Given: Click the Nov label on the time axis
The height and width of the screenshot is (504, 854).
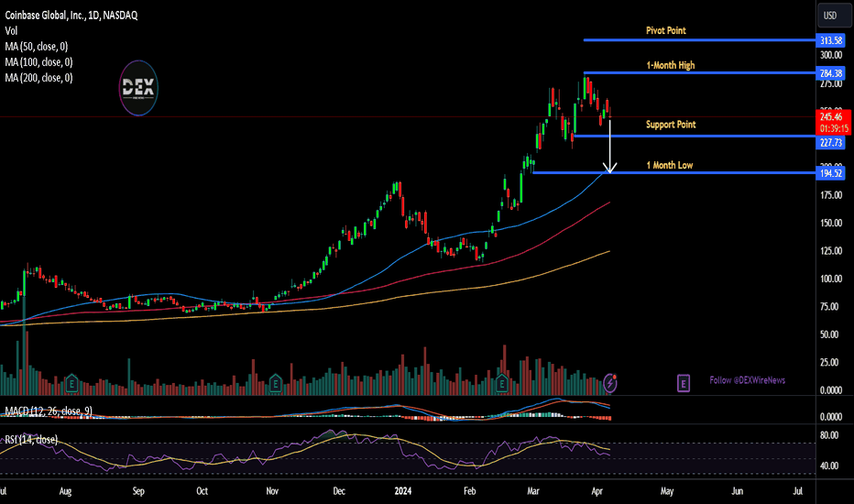Looking at the screenshot, I should [x=272, y=491].
